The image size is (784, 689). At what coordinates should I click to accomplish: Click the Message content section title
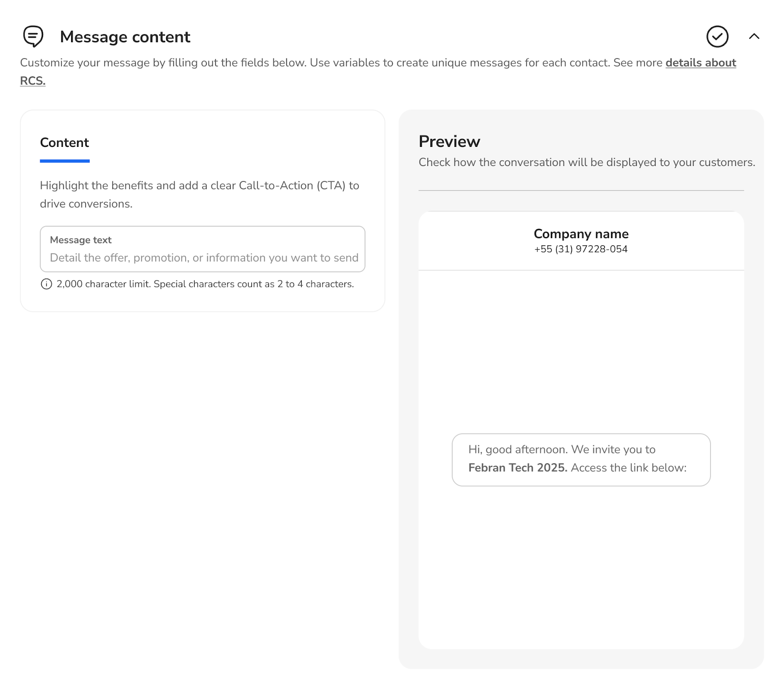pyautogui.click(x=125, y=37)
